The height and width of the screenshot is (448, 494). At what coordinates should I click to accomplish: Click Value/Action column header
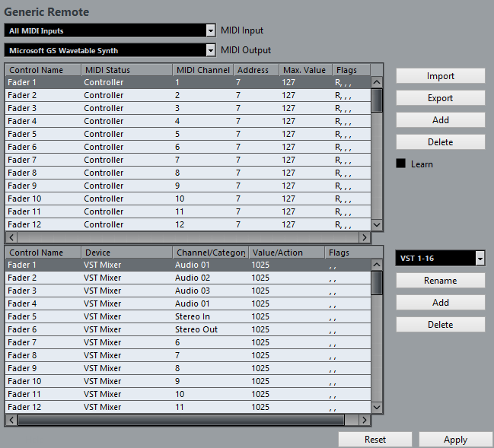coord(287,253)
